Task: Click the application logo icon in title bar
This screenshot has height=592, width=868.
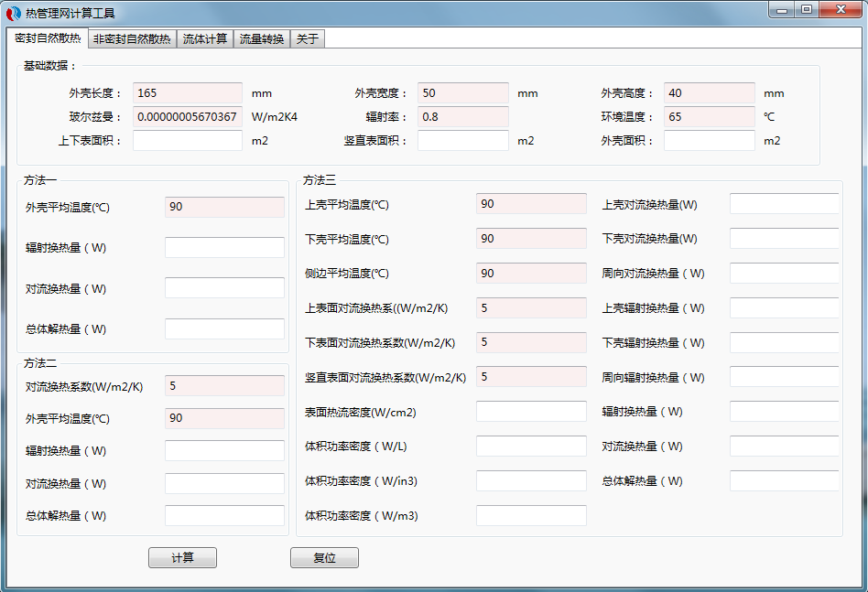Action: tap(13, 10)
